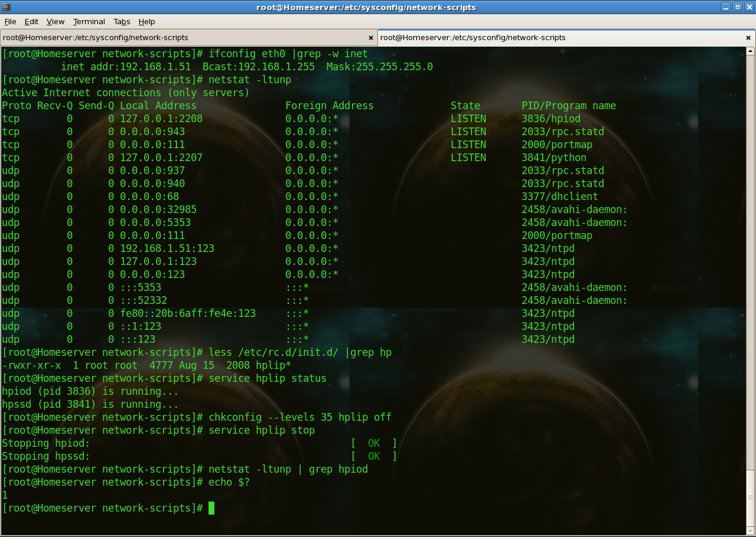Click program name '3377/dhclient'

click(x=560, y=197)
